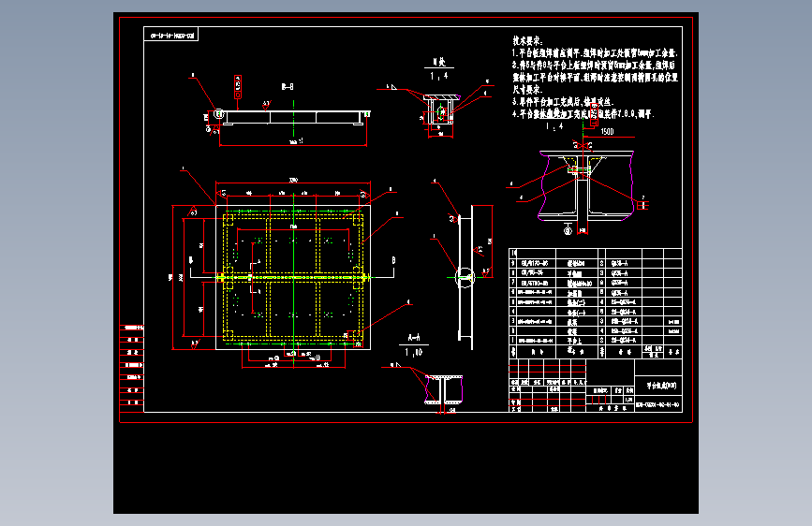Click the 技术要求 heading text

(527, 41)
